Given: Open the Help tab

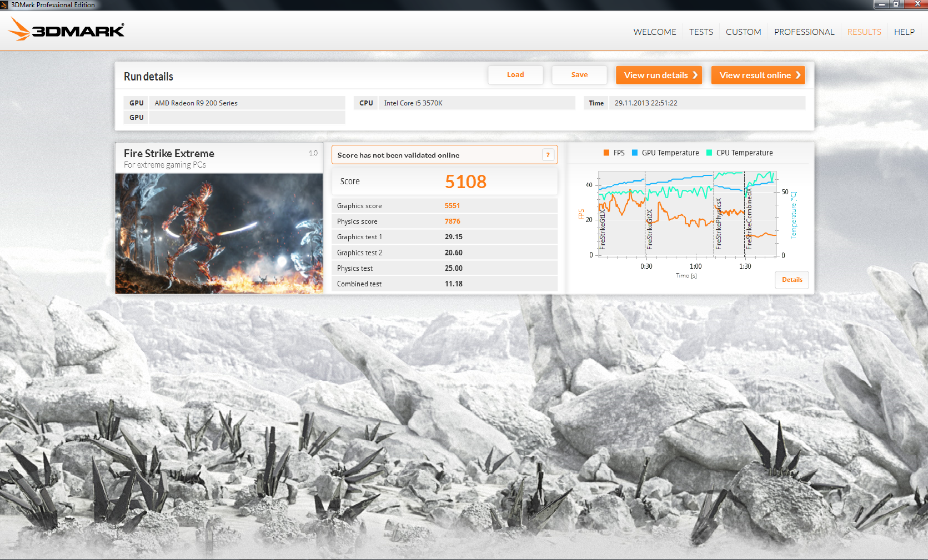Looking at the screenshot, I should click(x=904, y=32).
